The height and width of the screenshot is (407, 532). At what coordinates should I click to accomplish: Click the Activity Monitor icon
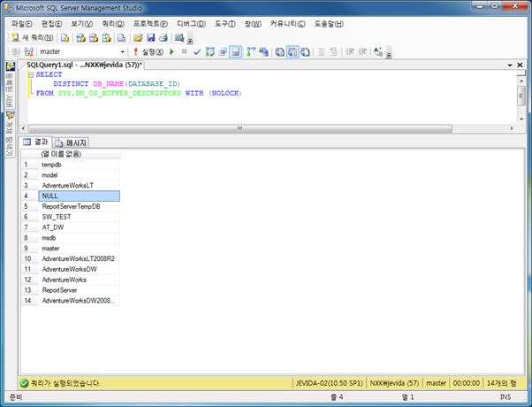pos(179,38)
